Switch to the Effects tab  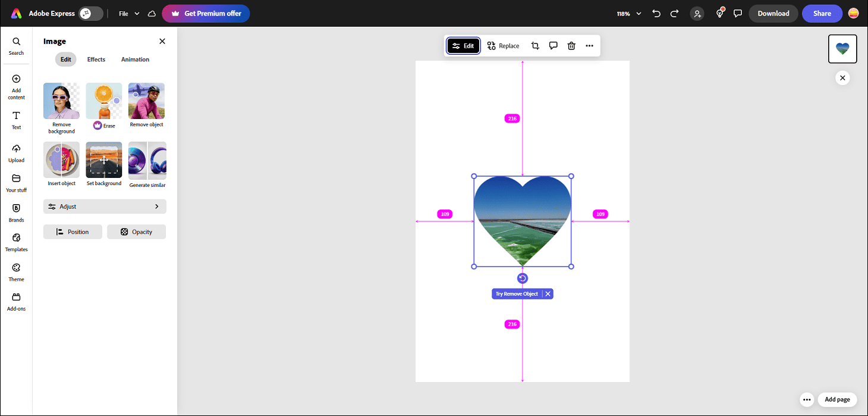tap(96, 59)
